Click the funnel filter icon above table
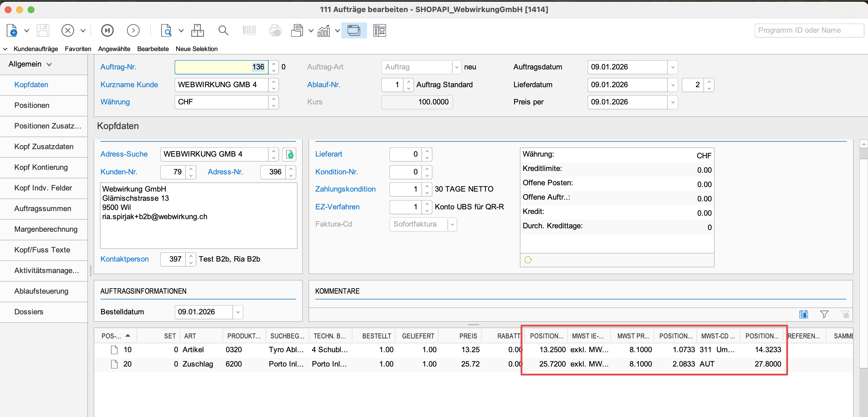Viewport: 868px width, 417px height. (824, 314)
